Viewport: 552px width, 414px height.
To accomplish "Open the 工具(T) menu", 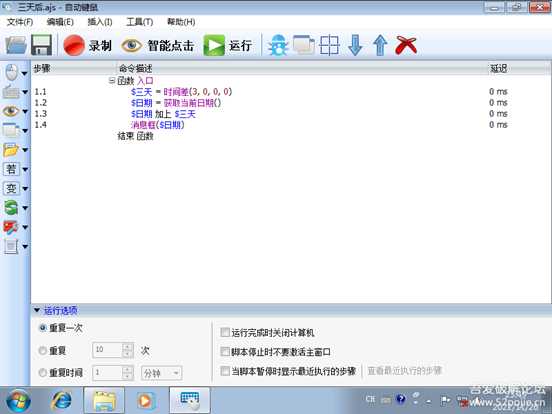I will 140,22.
